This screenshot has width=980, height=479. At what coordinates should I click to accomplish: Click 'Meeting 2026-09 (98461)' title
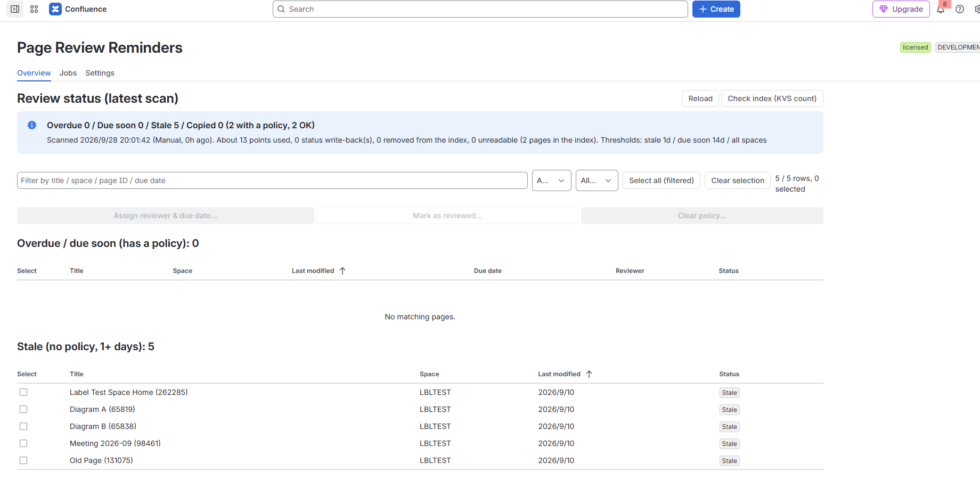click(115, 443)
